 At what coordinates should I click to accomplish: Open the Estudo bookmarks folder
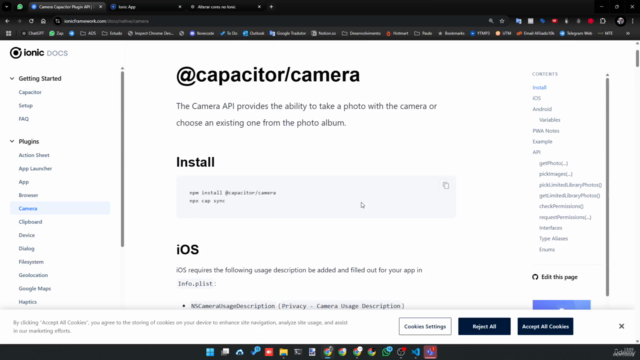pyautogui.click(x=112, y=33)
